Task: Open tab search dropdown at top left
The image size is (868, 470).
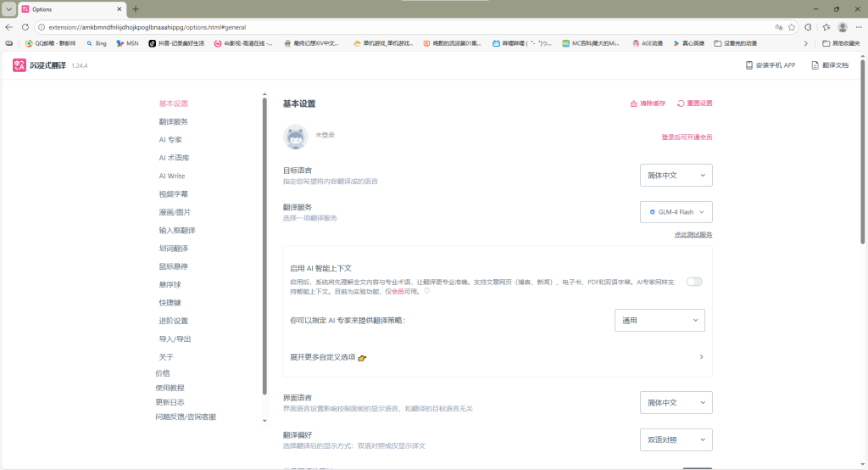Action: coord(8,8)
